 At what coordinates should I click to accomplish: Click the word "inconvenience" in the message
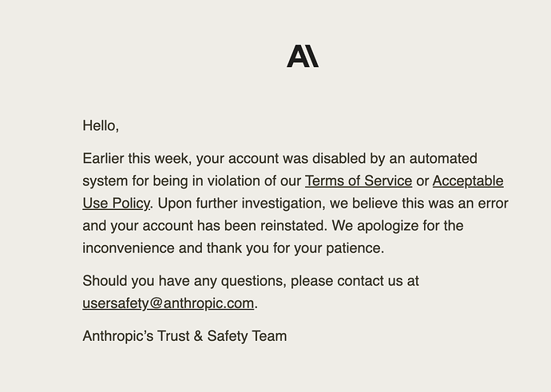[128, 248]
